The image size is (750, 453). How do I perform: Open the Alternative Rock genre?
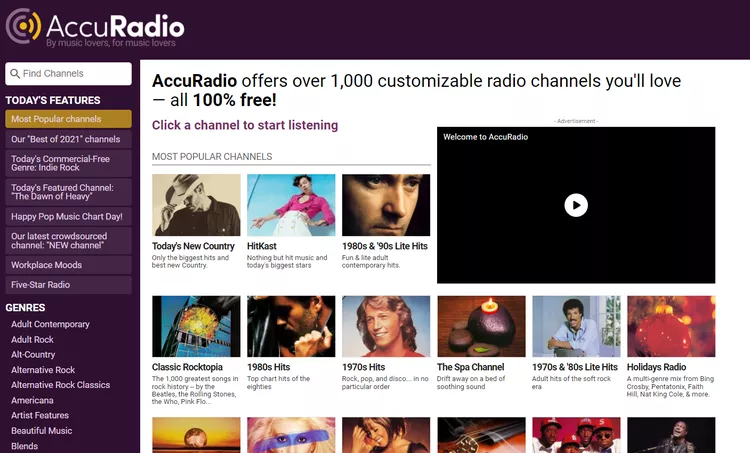(x=43, y=370)
